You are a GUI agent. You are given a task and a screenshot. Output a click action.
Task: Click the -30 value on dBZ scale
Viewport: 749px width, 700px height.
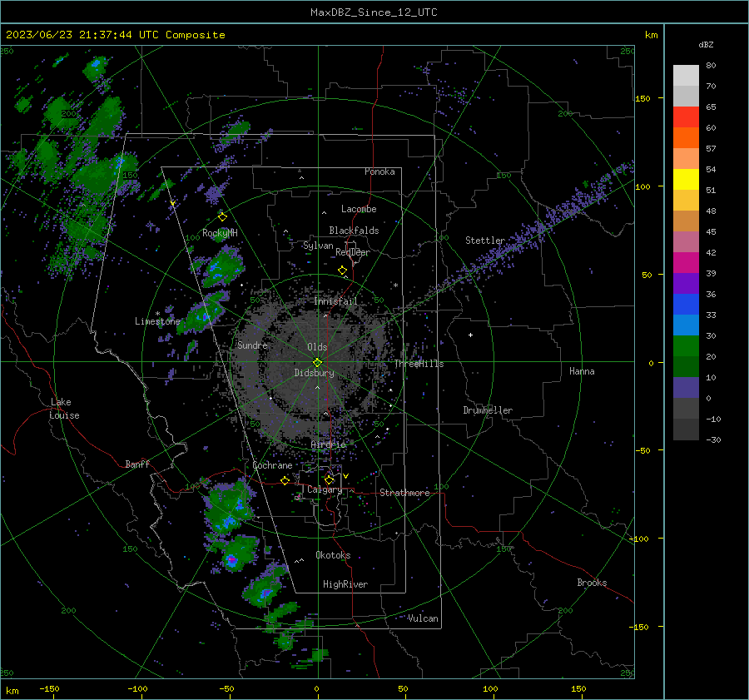click(713, 439)
